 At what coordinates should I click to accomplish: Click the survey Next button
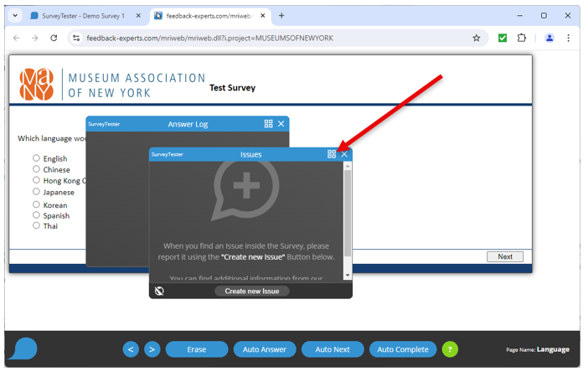pyautogui.click(x=505, y=257)
